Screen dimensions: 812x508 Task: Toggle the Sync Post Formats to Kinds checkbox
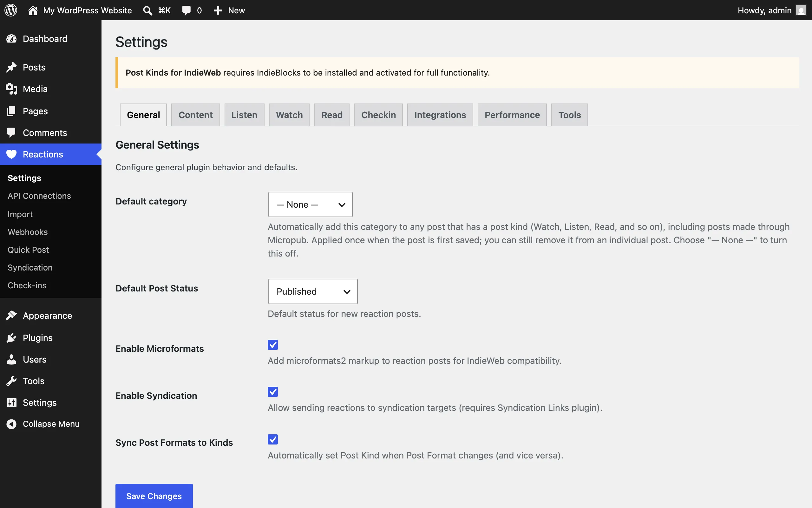pos(273,439)
